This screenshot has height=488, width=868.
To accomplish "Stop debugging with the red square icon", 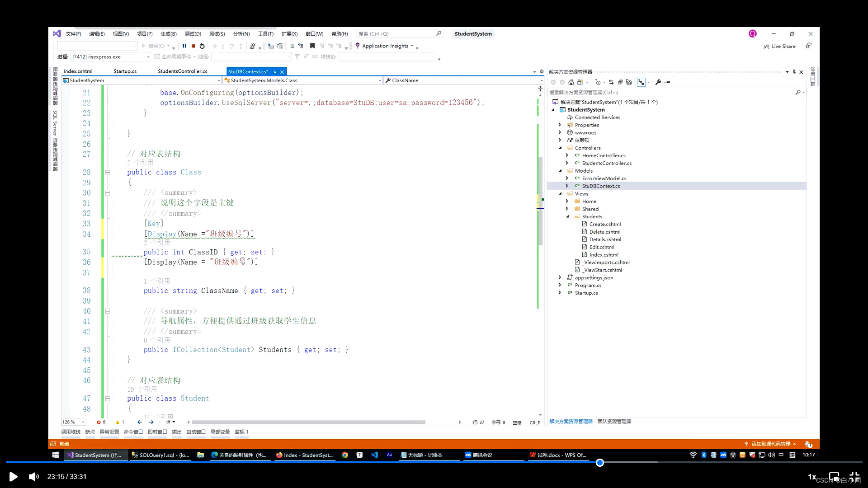I will point(193,46).
